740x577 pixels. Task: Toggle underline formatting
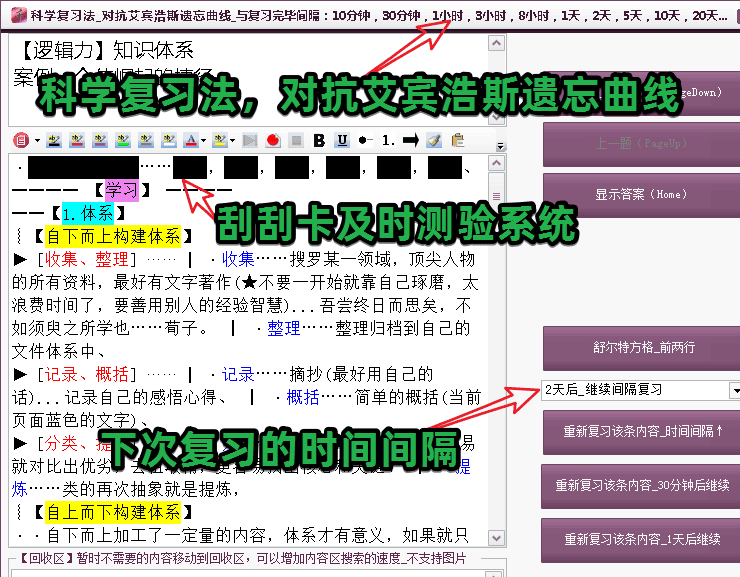coord(342,140)
